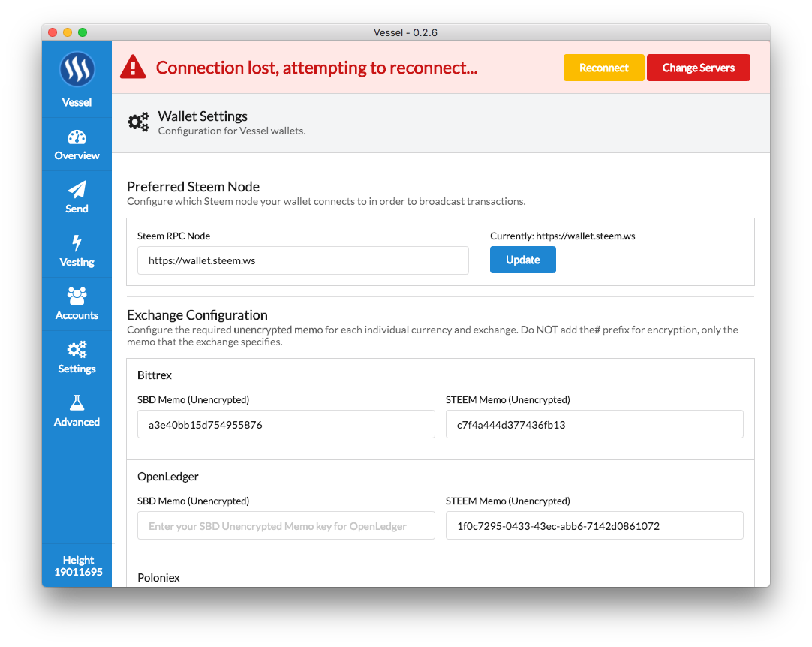Click the Bittrex SBD Memo field
The image size is (812, 647).
point(286,424)
